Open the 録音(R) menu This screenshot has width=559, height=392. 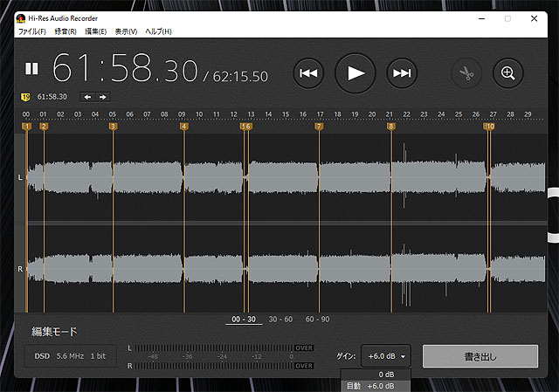coord(66,31)
